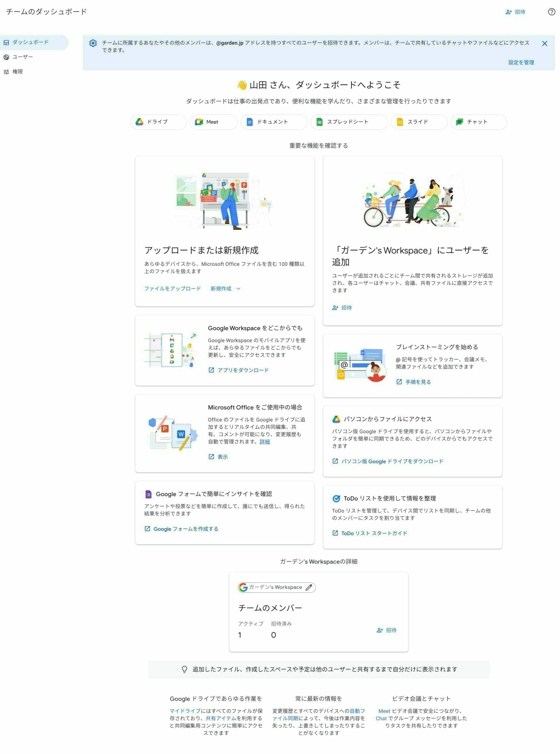The height and width of the screenshot is (754, 560).
Task: Click the waving hand emoji in greeting
Action: [x=242, y=85]
